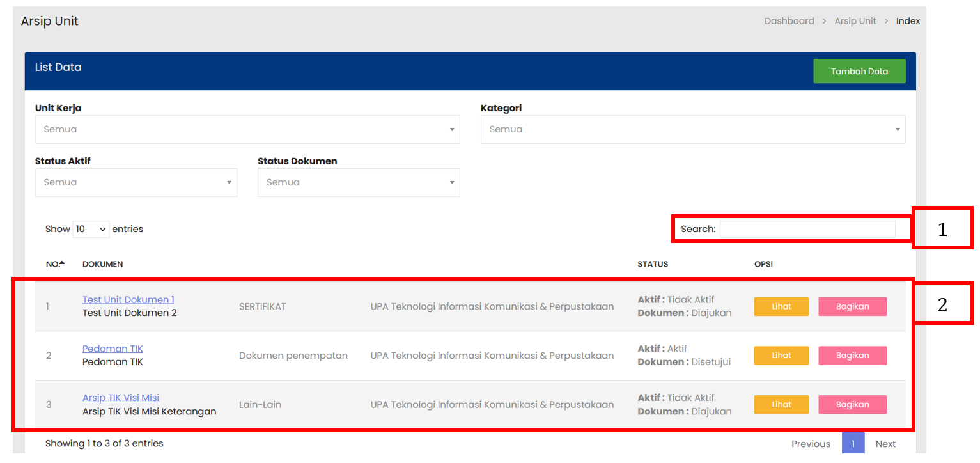Expand the Status Dokumen dropdown

click(358, 182)
